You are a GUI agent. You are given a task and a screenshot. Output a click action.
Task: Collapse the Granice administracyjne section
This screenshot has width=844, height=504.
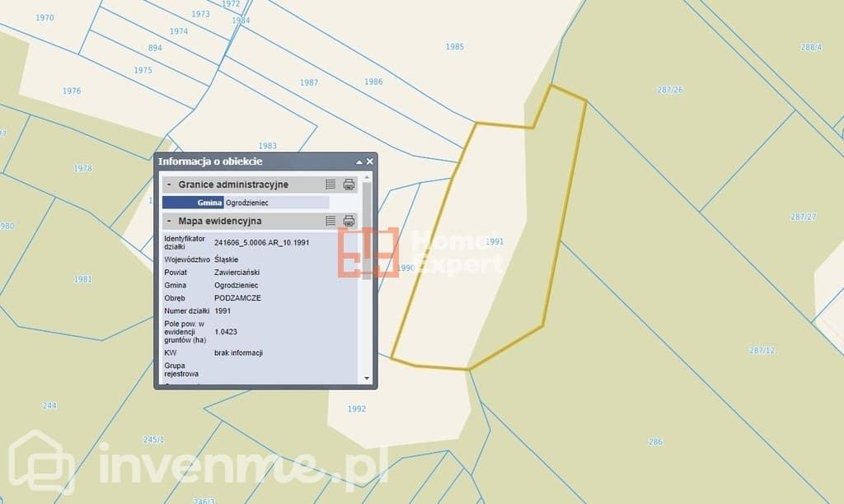pyautogui.click(x=169, y=184)
